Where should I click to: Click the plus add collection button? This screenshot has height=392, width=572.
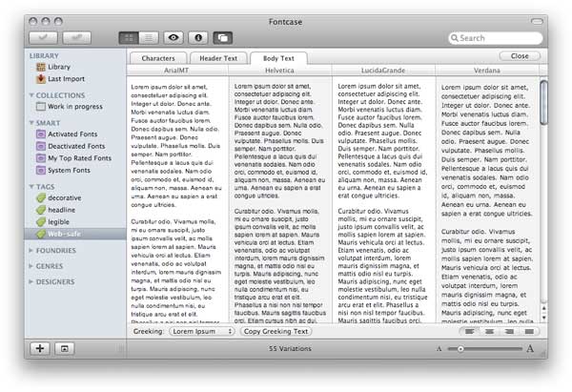click(x=40, y=348)
